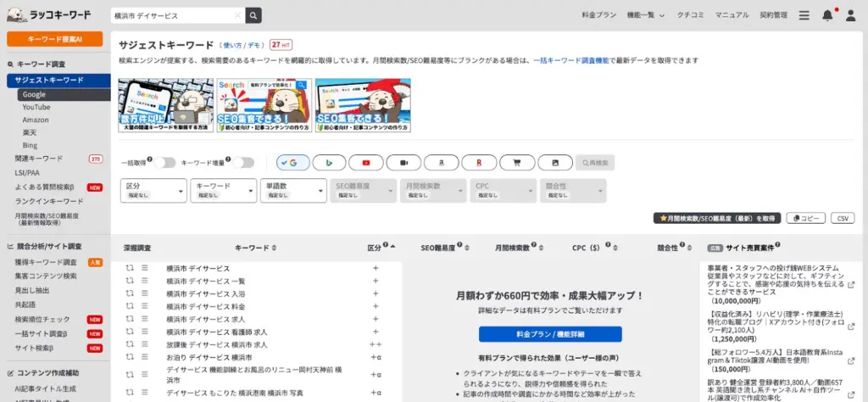Open the 数万件以上 banner thumbnail
This screenshot has width=868, height=402.
tap(165, 105)
